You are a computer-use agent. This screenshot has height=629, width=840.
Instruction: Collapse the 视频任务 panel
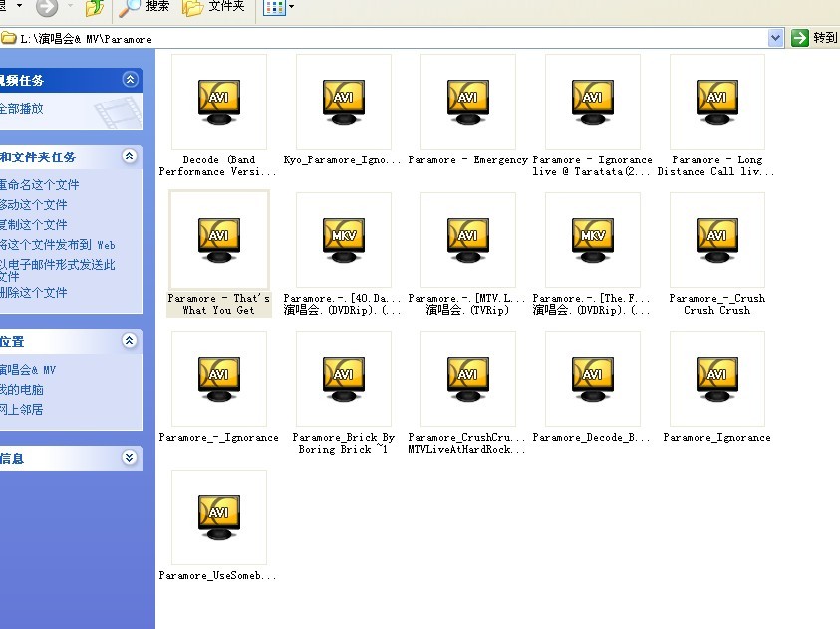click(130, 80)
